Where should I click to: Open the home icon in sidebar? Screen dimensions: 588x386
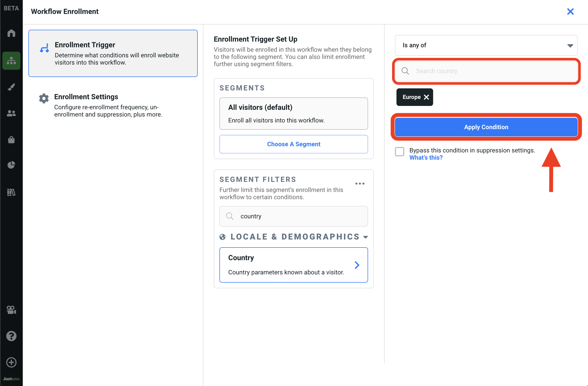(x=11, y=33)
